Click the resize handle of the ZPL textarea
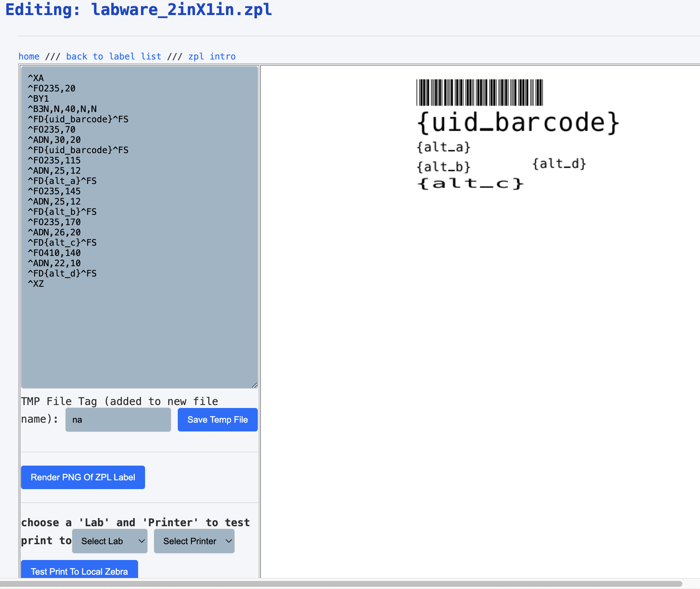 (255, 385)
